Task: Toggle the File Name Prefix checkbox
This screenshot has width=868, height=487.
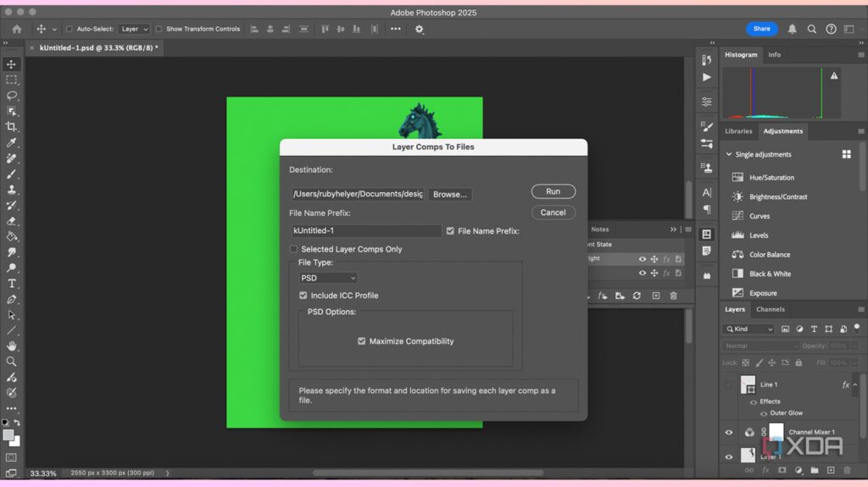Action: (x=450, y=230)
